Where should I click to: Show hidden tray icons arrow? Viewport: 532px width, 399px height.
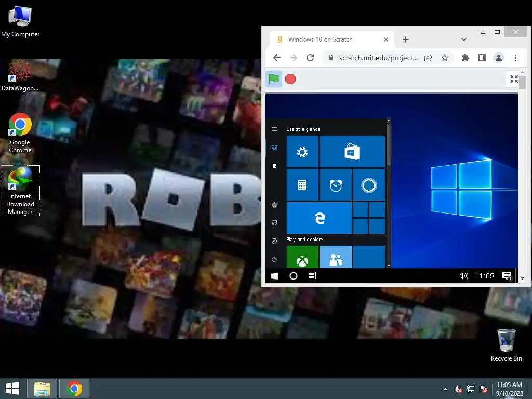point(445,389)
